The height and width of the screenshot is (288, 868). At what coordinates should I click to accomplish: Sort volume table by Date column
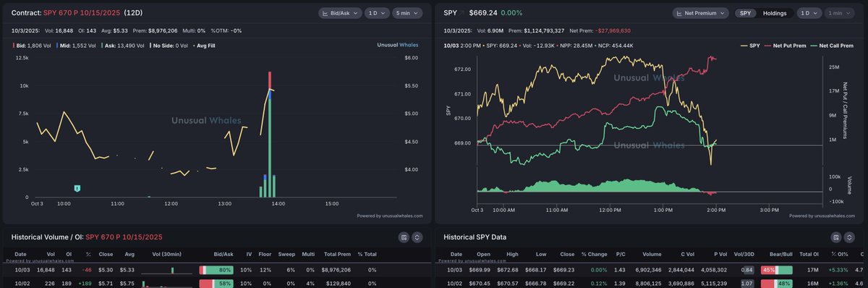pyautogui.click(x=20, y=254)
